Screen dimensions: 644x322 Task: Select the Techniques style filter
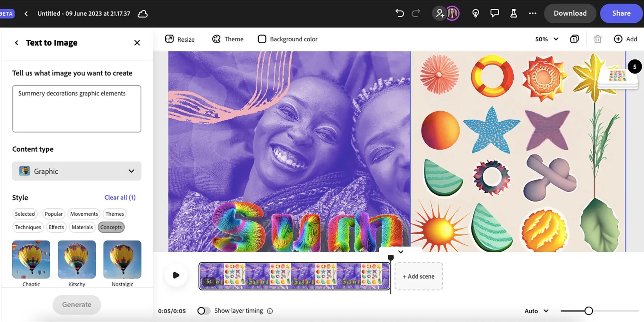[28, 227]
